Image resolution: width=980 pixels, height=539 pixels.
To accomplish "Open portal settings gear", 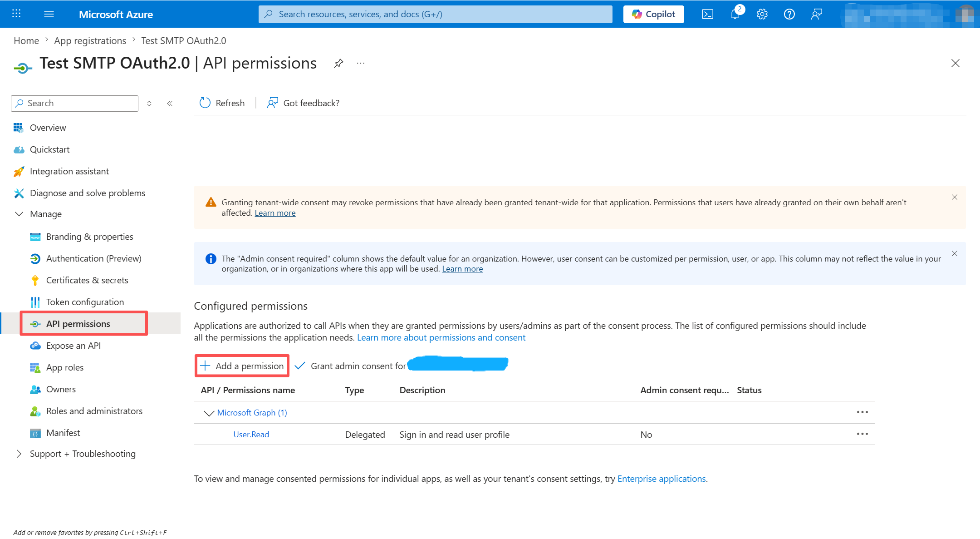I will 762,14.
